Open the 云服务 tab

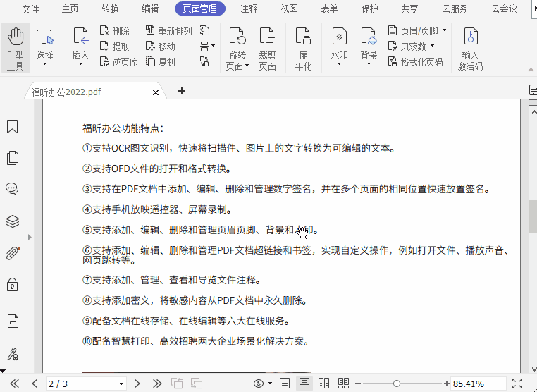pyautogui.click(x=455, y=8)
